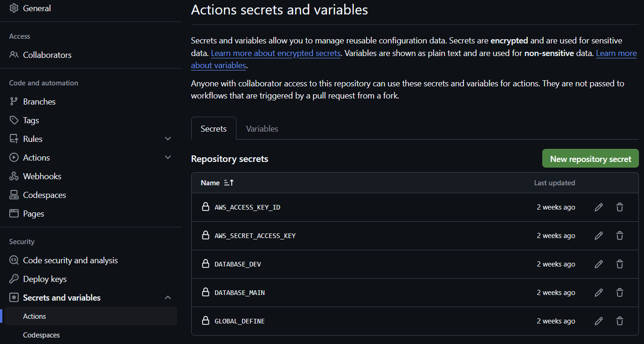
Task: Edit GLOBAL_DEFINE with the pencil icon
Action: (x=598, y=321)
